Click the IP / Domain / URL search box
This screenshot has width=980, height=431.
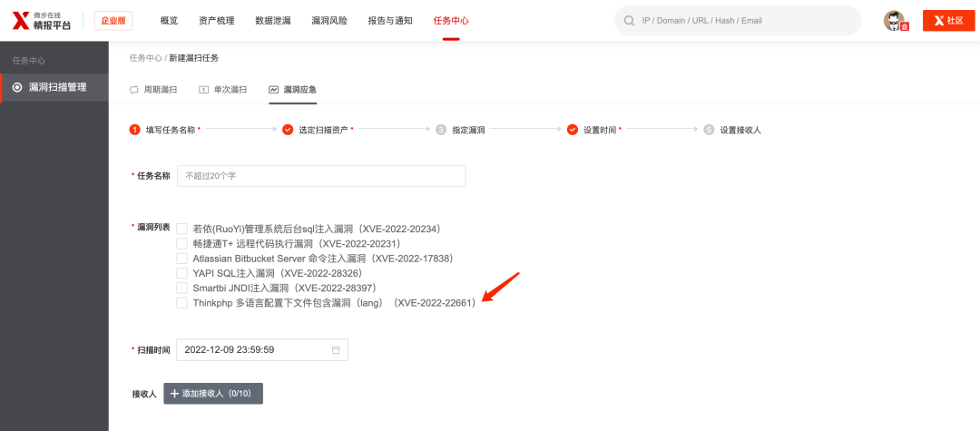[738, 21]
